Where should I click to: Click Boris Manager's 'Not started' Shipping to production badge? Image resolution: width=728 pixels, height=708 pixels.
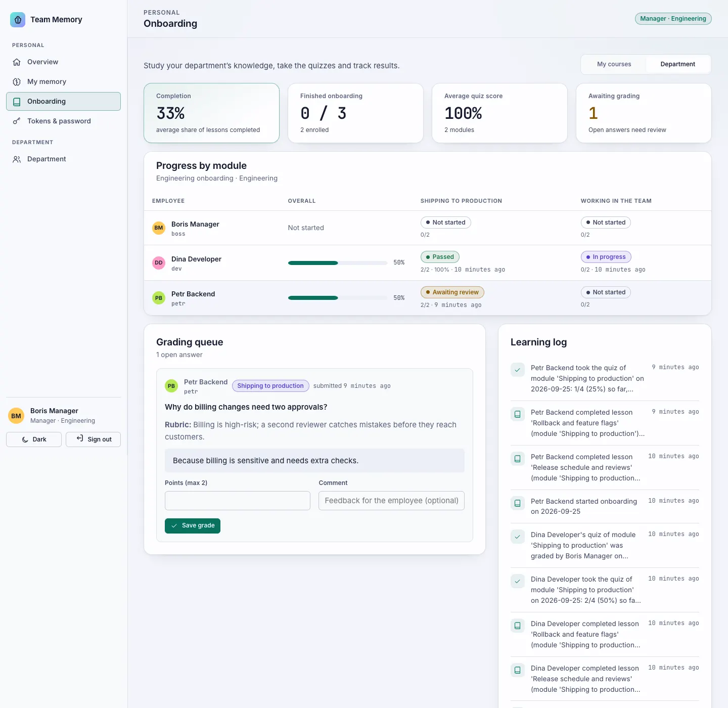446,223
